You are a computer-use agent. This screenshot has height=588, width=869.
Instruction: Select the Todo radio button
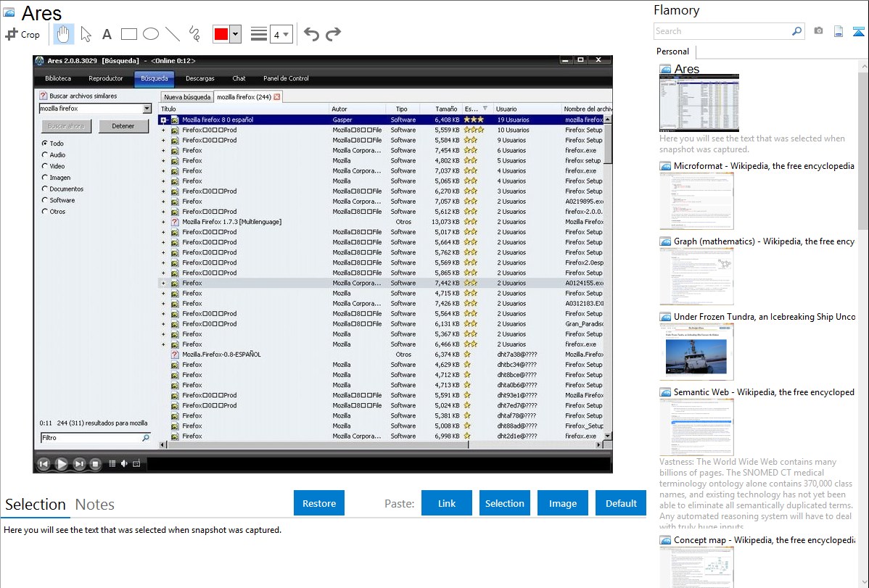coord(45,144)
